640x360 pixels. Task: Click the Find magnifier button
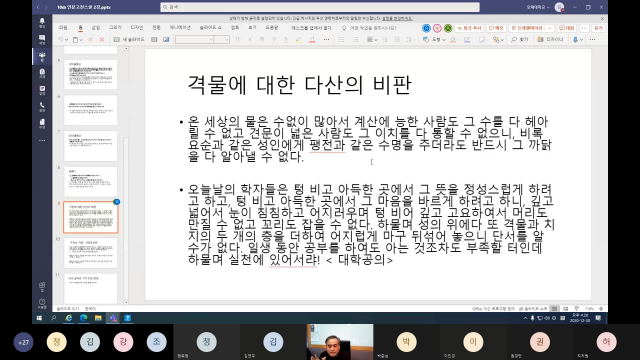pyautogui.click(x=520, y=40)
